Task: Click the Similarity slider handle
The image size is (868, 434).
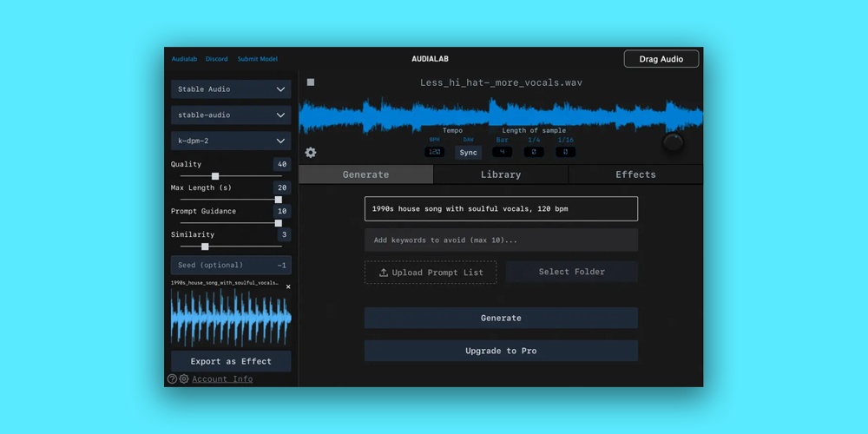Action: (x=205, y=247)
